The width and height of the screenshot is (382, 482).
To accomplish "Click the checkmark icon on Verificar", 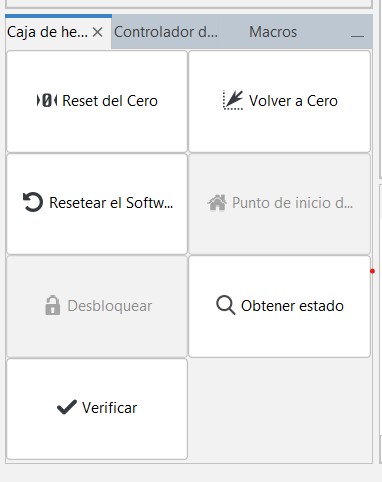I will coord(67,407).
